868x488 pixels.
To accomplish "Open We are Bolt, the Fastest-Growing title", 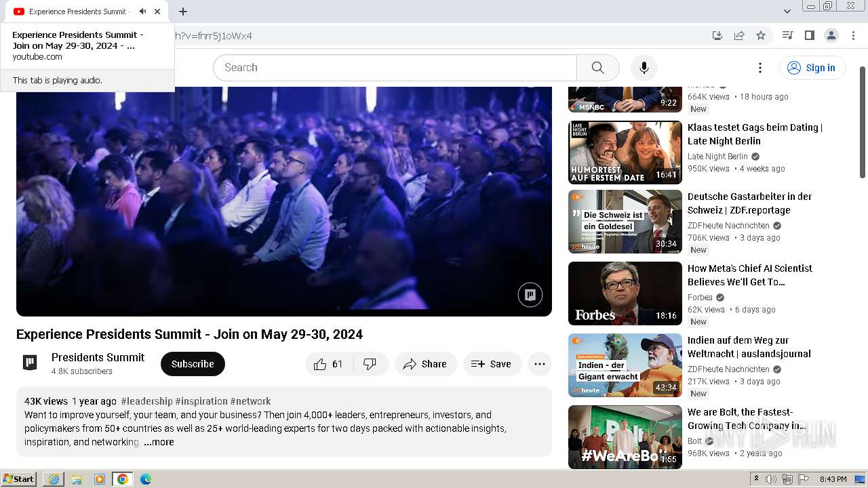I will point(746,419).
